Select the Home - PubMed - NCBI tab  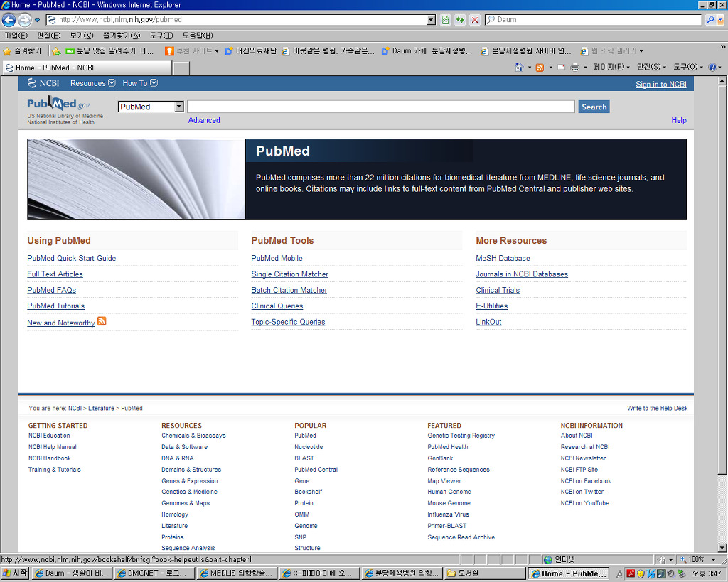click(x=87, y=68)
